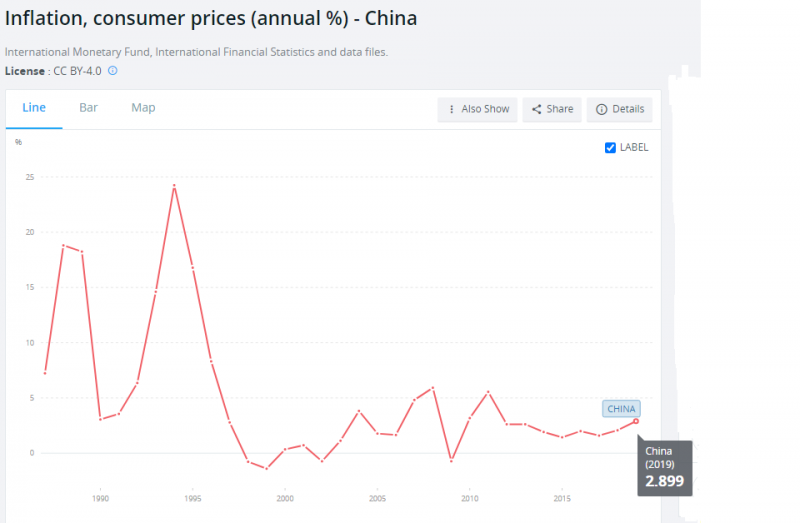
Task: Switch to the Bar chart tab
Action: click(88, 108)
